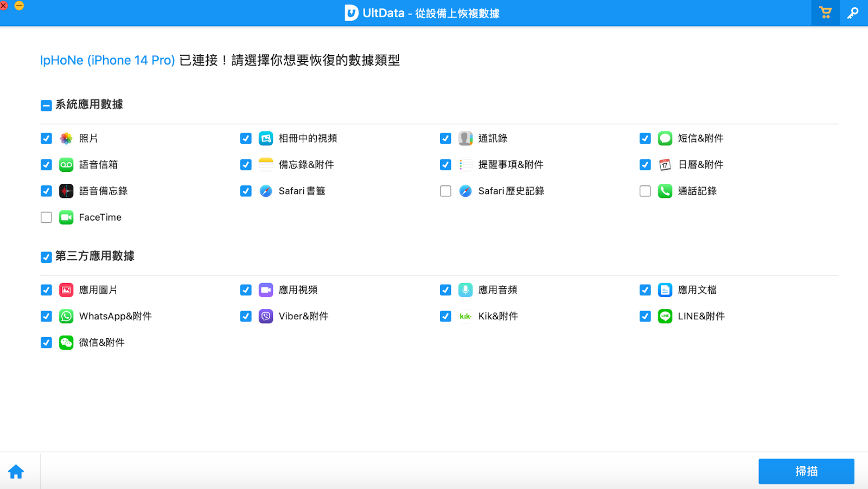
Task: Uncheck the 語音備忘錄 checkbox
Action: click(46, 191)
